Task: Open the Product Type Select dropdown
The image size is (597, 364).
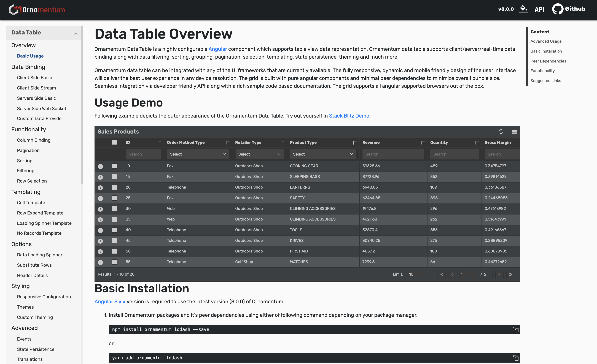Action: (x=323, y=154)
